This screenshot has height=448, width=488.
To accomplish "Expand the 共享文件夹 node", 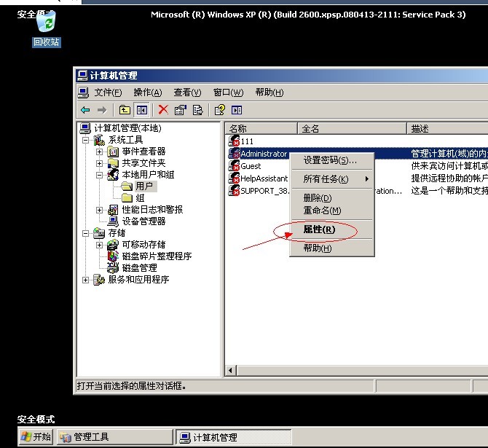I will coord(99,163).
